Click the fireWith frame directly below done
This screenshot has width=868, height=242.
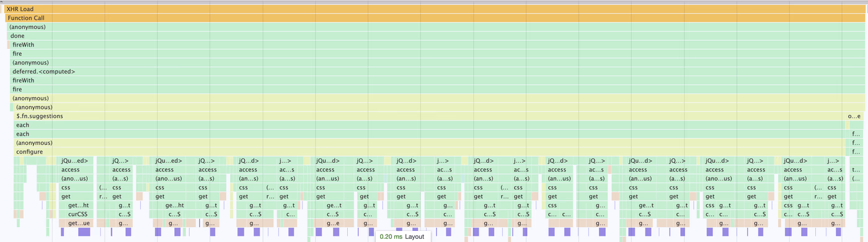tap(436, 45)
